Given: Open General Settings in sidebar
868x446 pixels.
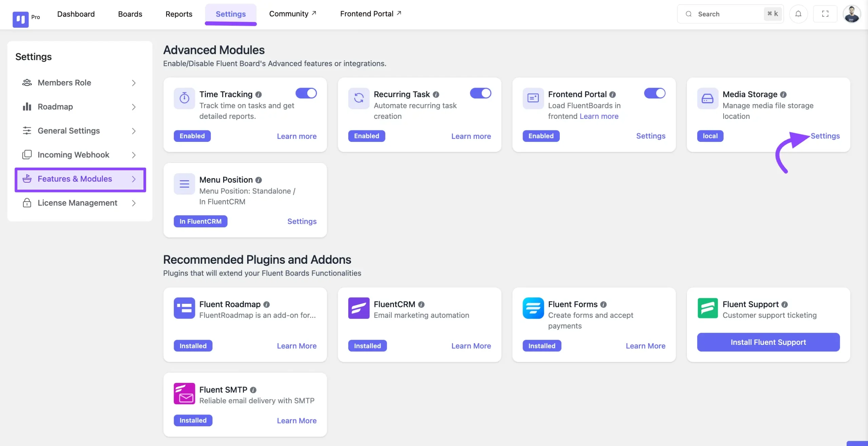Looking at the screenshot, I should click(x=80, y=131).
